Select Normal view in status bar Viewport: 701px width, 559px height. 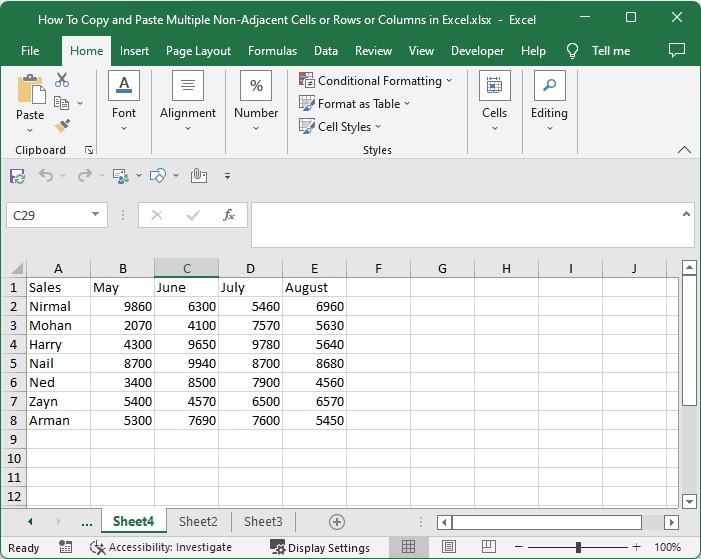408,548
